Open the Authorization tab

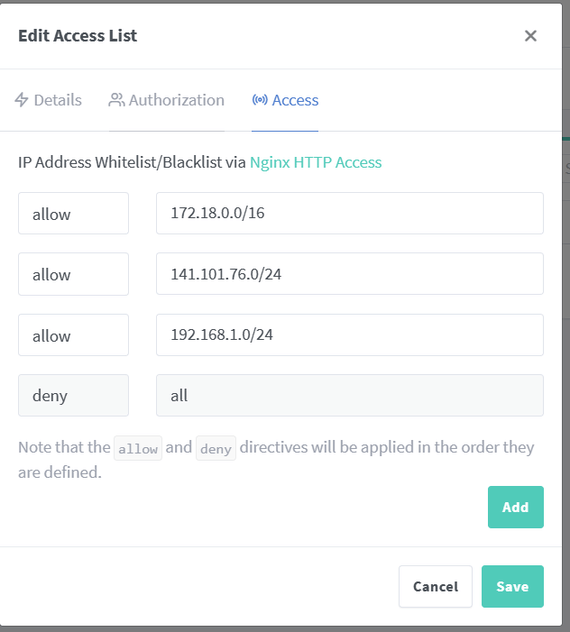coord(166,100)
